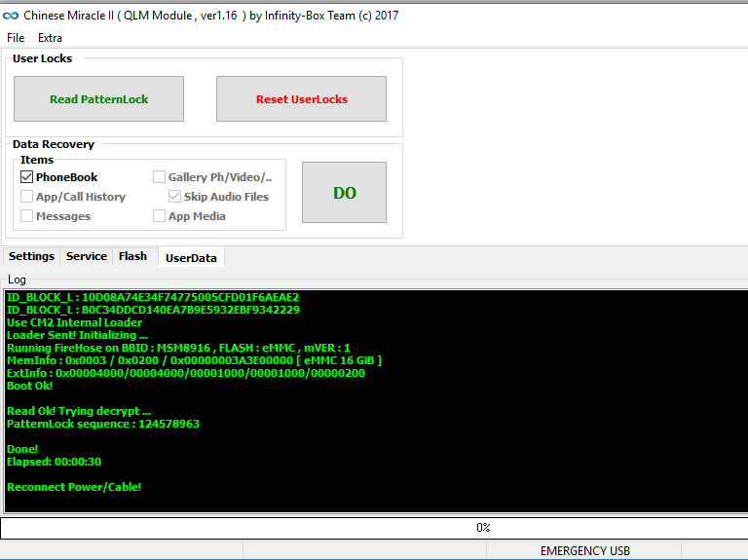Click the 'Elapsed: 00:00:30' log line
This screenshot has width=748, height=560.
coord(54,462)
